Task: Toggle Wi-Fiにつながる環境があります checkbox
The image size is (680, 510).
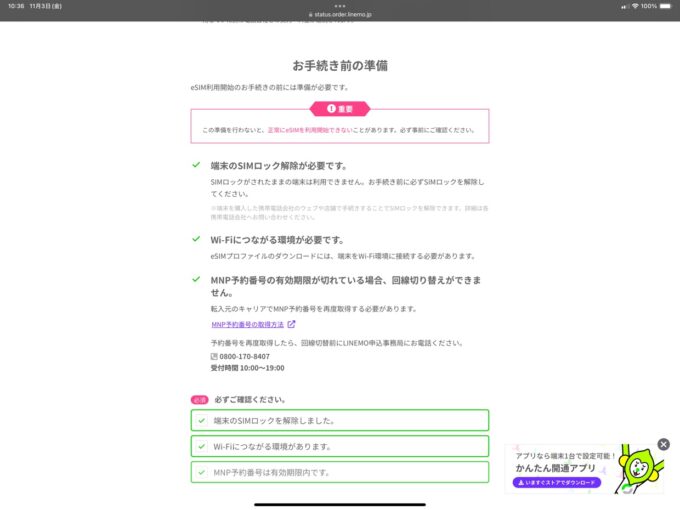Action: (x=201, y=446)
